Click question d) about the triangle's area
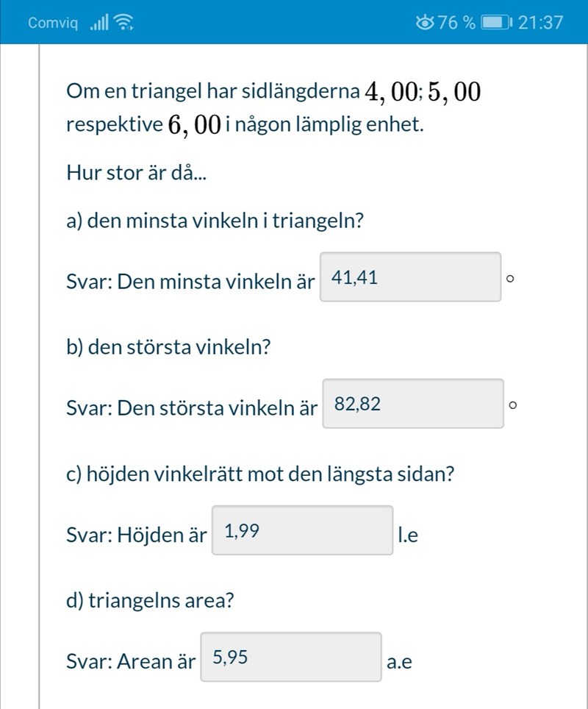588x709 pixels. click(150, 600)
